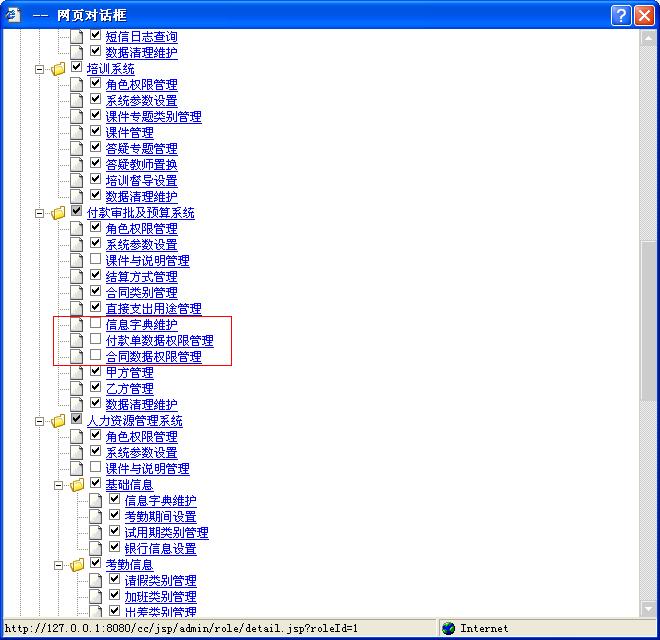Click the folder icon beside 考勤信息
The image size is (660, 640).
(77, 565)
